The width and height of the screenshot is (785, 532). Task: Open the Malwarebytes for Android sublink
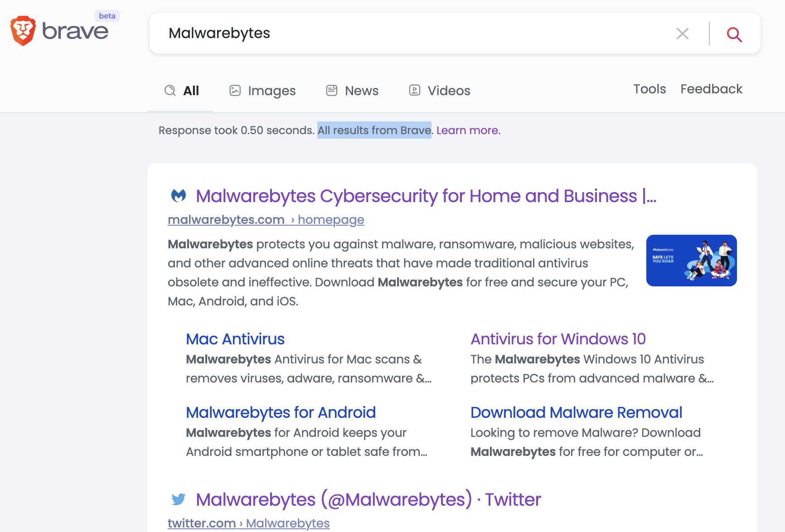(281, 412)
